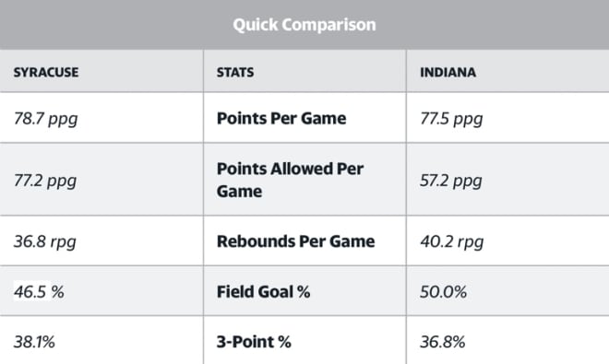Select Indiana's 40.2 rpg value
Image resolution: width=609 pixels, height=364 pixels.
(452, 242)
